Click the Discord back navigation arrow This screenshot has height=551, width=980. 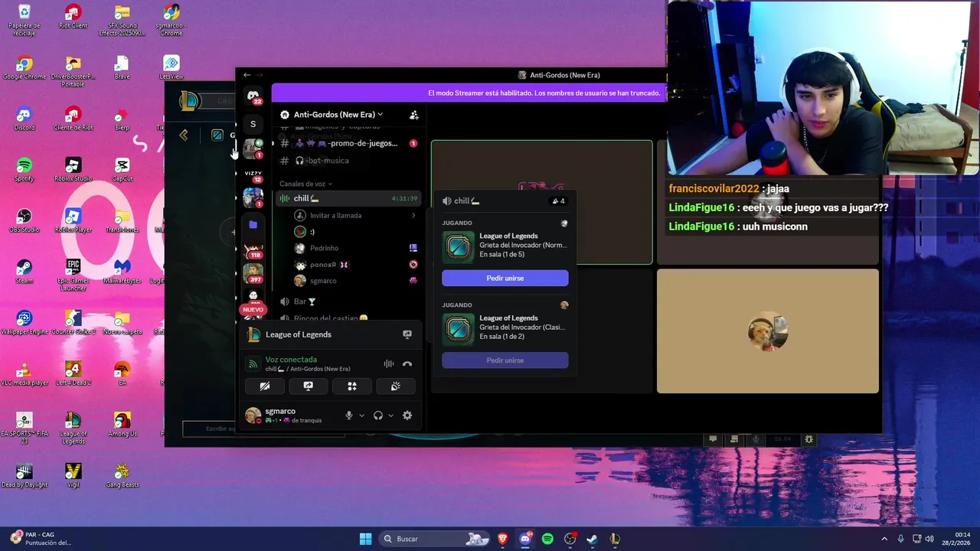[247, 75]
